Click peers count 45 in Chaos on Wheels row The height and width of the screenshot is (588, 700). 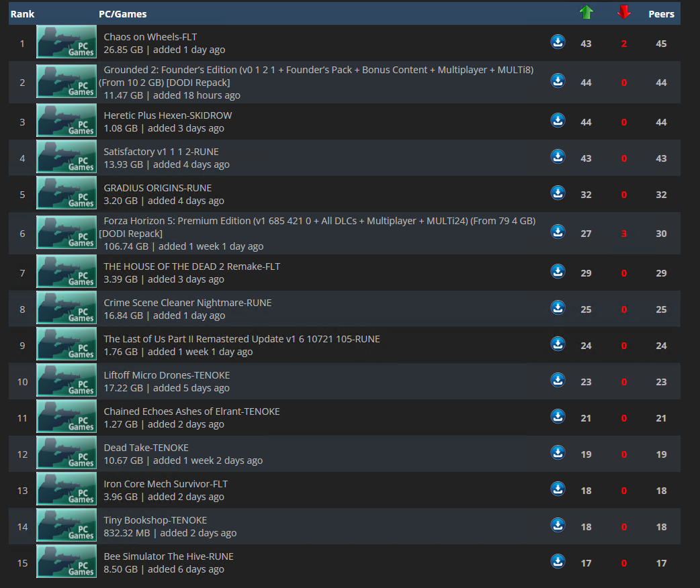coord(661,44)
